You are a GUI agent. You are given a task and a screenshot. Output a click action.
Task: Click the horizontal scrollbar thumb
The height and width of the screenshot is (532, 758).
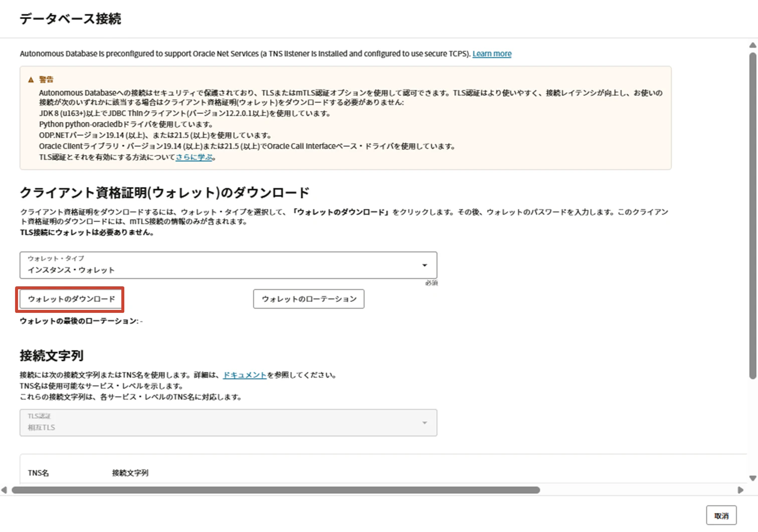276,490
